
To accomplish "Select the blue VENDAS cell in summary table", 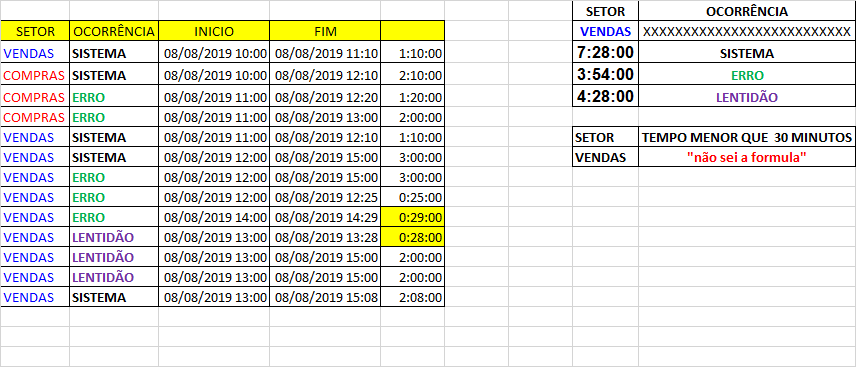I will tap(605, 32).
